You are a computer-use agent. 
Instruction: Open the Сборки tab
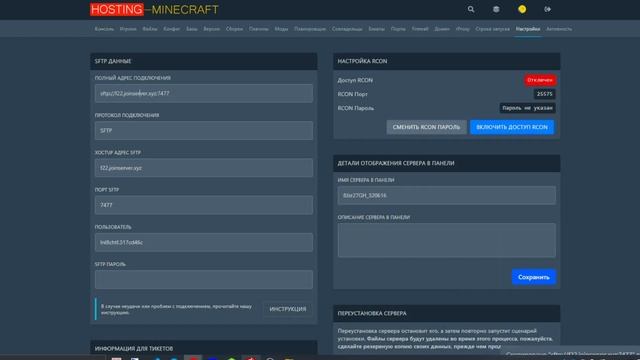(234, 29)
